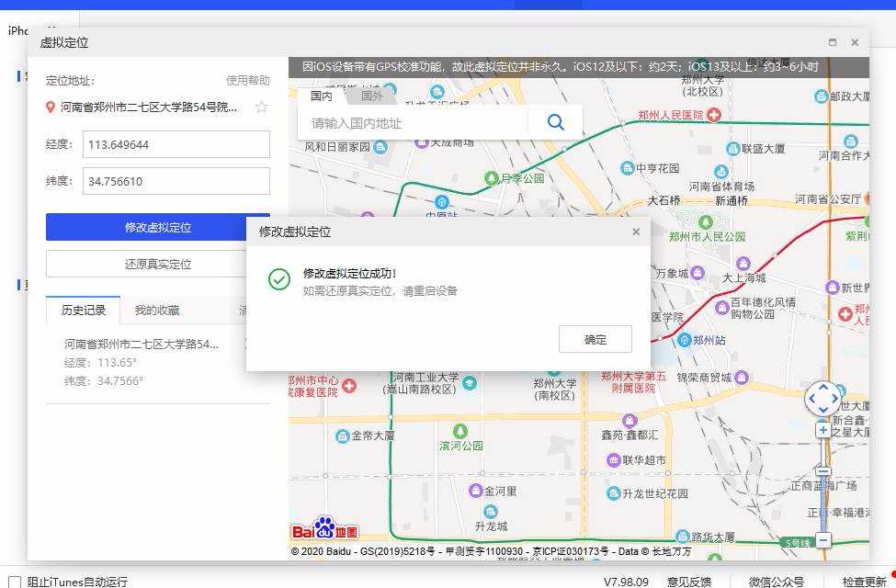The height and width of the screenshot is (588, 896).
Task: Open 意见反馈 link
Action: coord(689,582)
